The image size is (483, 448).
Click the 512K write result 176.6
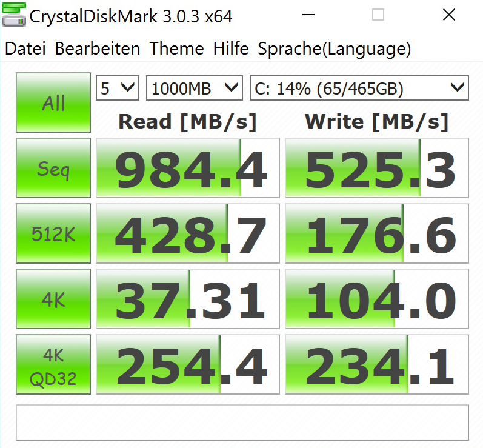tap(377, 233)
